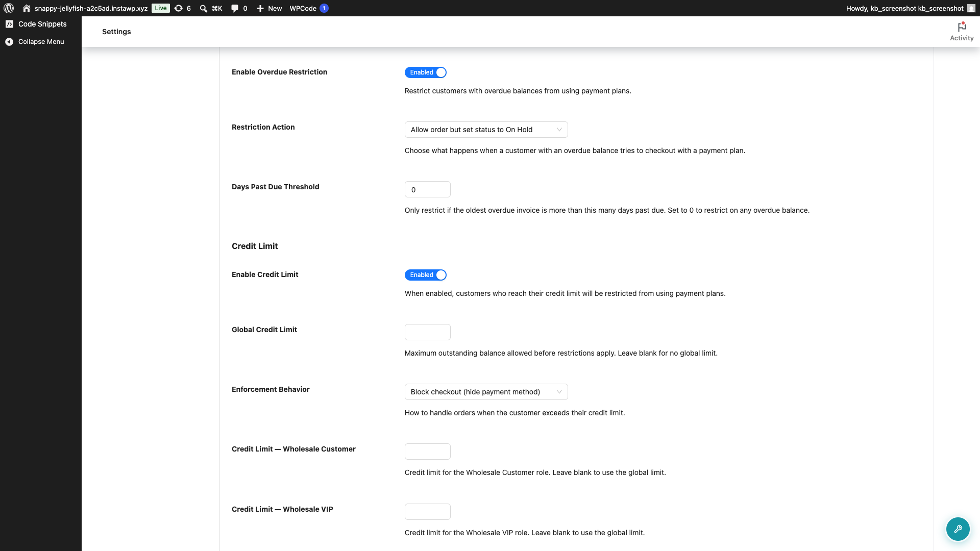The height and width of the screenshot is (551, 980).
Task: Click the Credit Limit section heading
Action: click(x=255, y=246)
